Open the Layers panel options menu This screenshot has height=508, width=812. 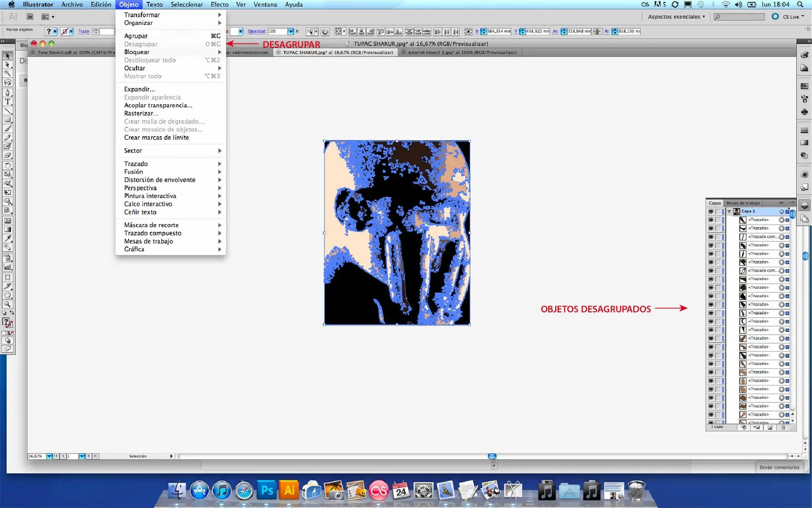click(792, 203)
